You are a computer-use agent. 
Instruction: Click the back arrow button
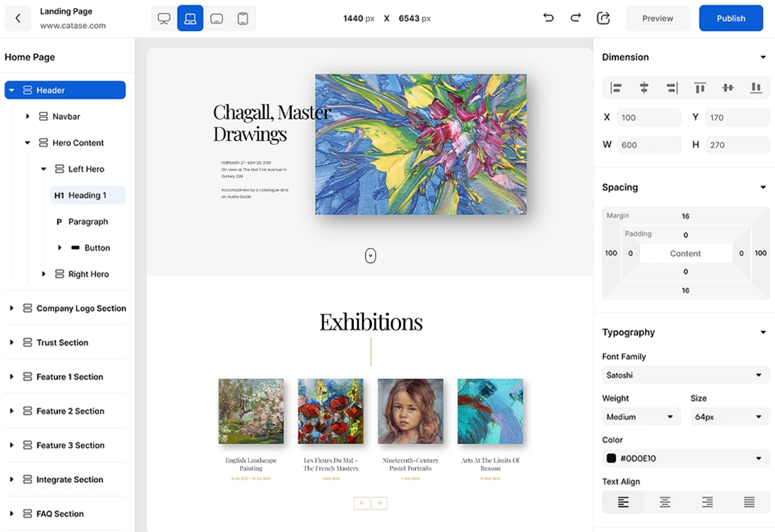(x=18, y=18)
